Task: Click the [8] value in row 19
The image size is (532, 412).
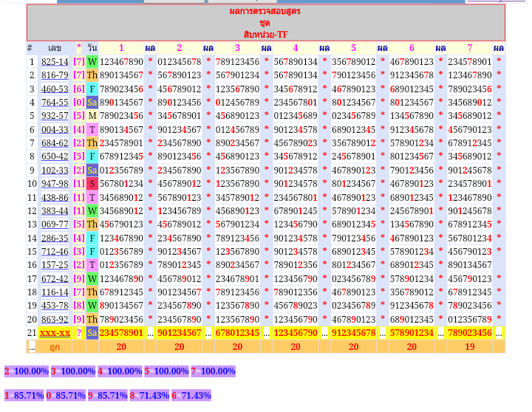Action: coord(79,306)
